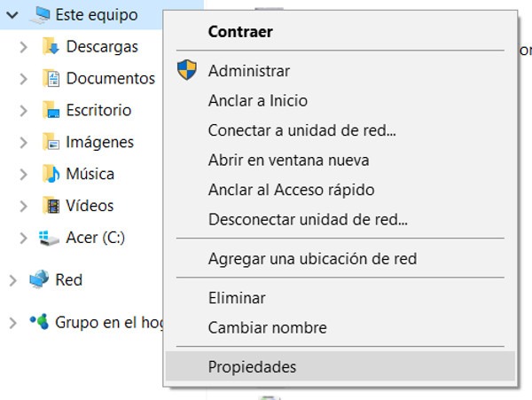Click the Documentos folder icon
Image resolution: width=532 pixels, height=400 pixels.
(x=51, y=79)
